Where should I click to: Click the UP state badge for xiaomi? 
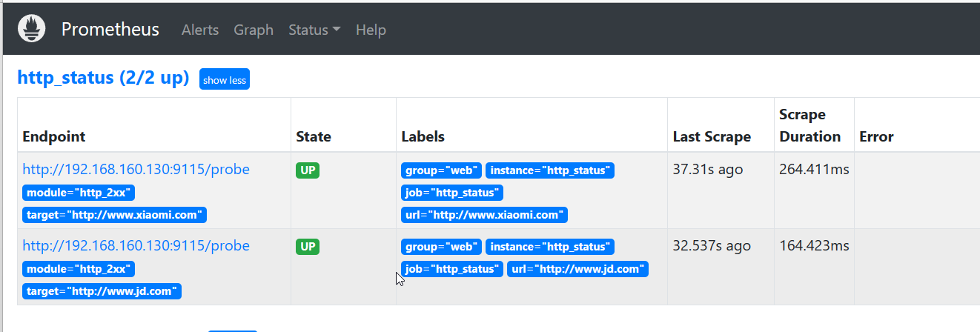[x=308, y=170]
